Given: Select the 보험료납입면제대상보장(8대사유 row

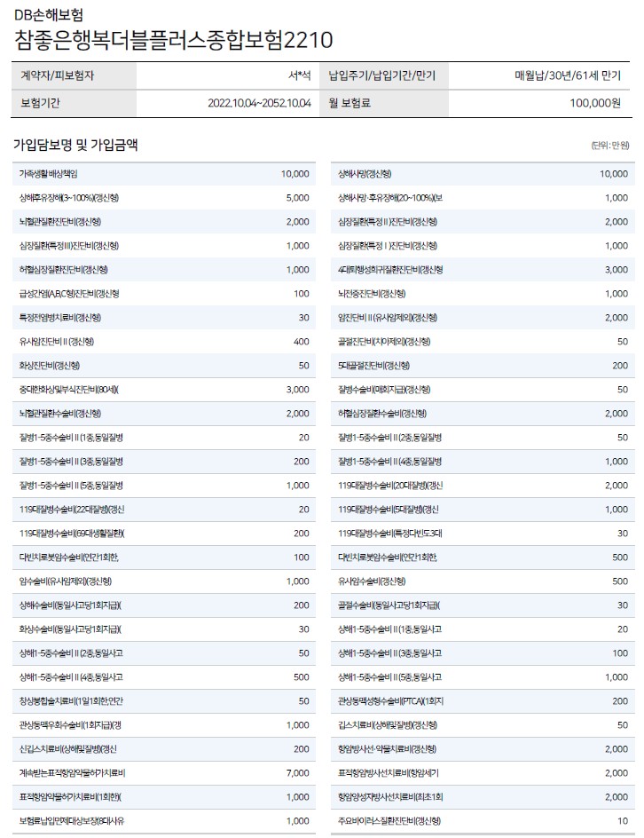Looking at the screenshot, I should (164, 821).
